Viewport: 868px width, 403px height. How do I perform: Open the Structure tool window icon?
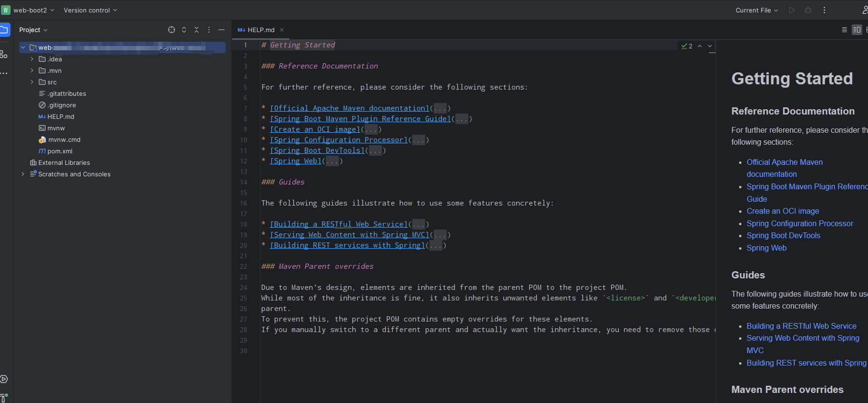[4, 54]
